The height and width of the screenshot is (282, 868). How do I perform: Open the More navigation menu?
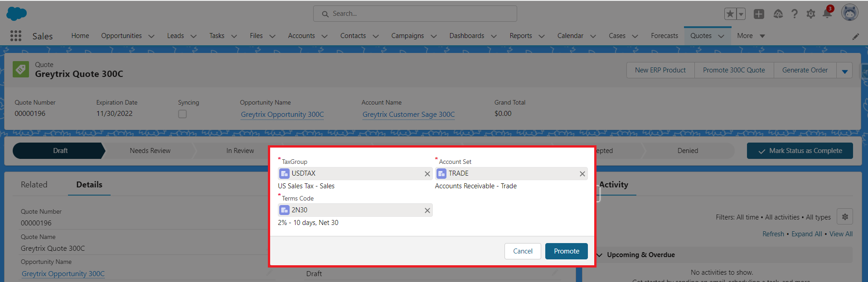click(751, 36)
